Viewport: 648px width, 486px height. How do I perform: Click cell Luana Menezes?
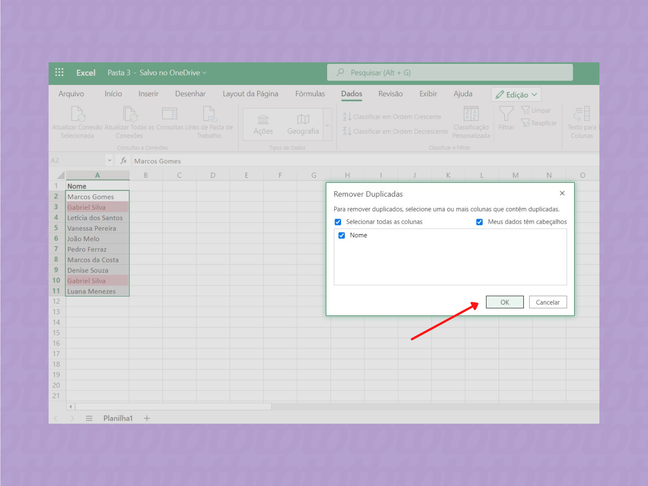(x=98, y=291)
